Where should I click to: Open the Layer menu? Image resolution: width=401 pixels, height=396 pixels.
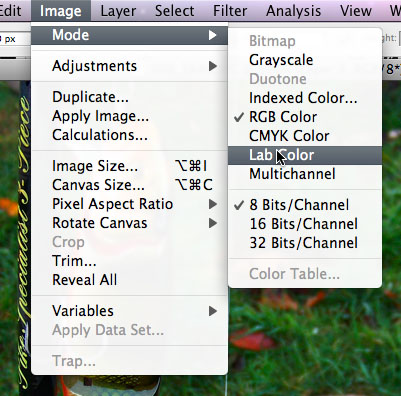[118, 11]
